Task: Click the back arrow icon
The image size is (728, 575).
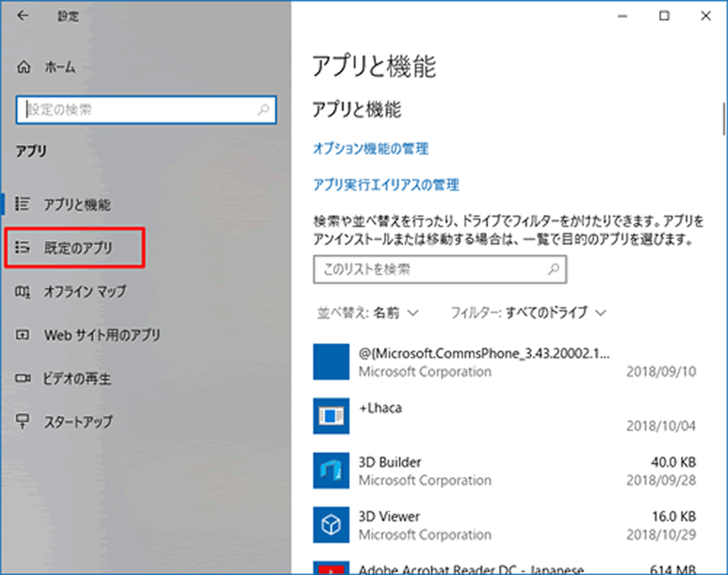Action: [x=23, y=16]
